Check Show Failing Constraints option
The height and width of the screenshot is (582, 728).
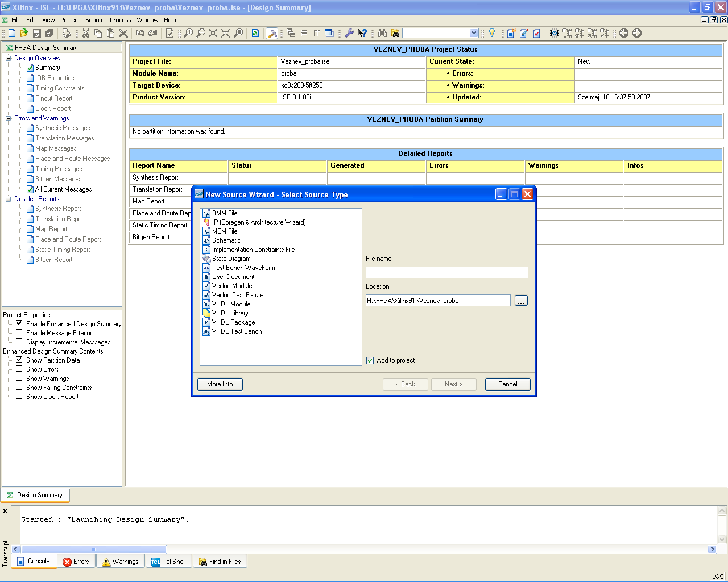(x=19, y=387)
